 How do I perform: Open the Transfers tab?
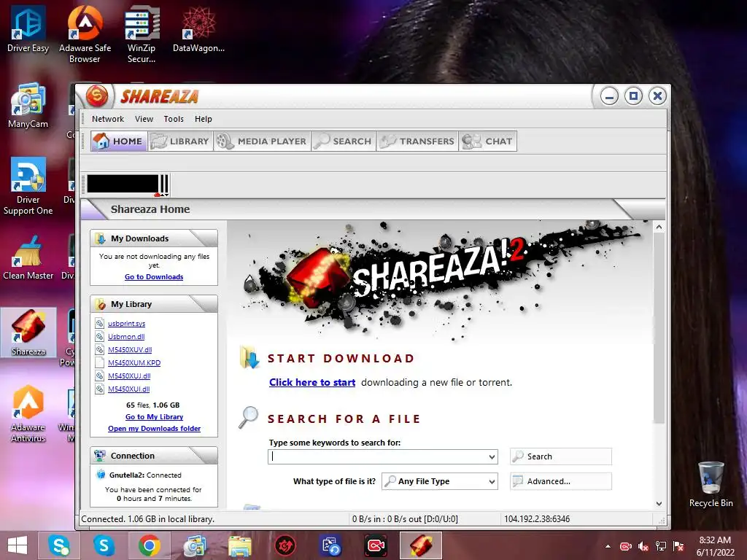pos(417,141)
